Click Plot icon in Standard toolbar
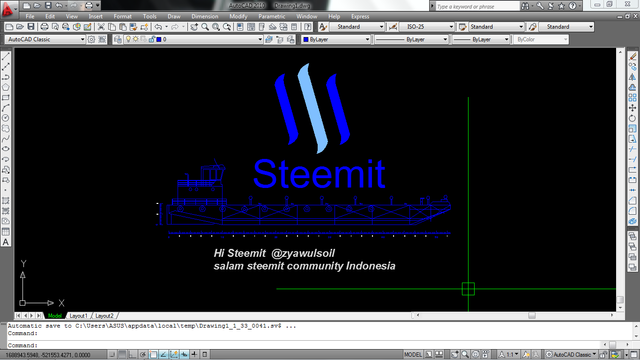 tap(44, 27)
